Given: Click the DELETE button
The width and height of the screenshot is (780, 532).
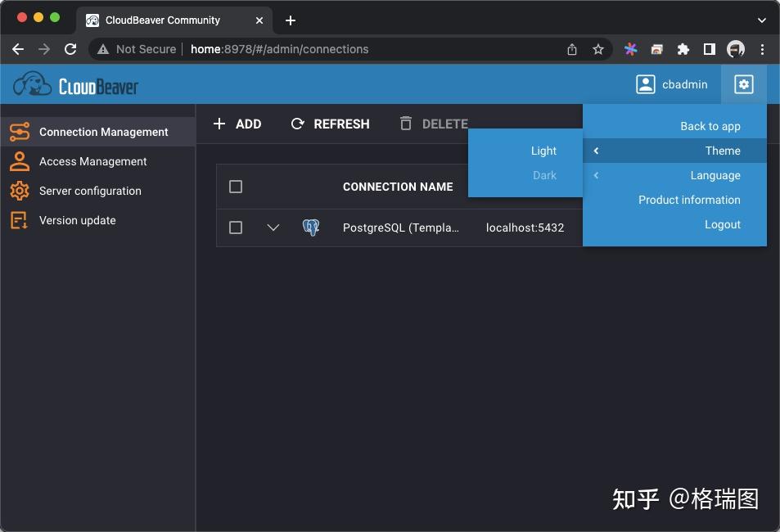Looking at the screenshot, I should point(434,124).
